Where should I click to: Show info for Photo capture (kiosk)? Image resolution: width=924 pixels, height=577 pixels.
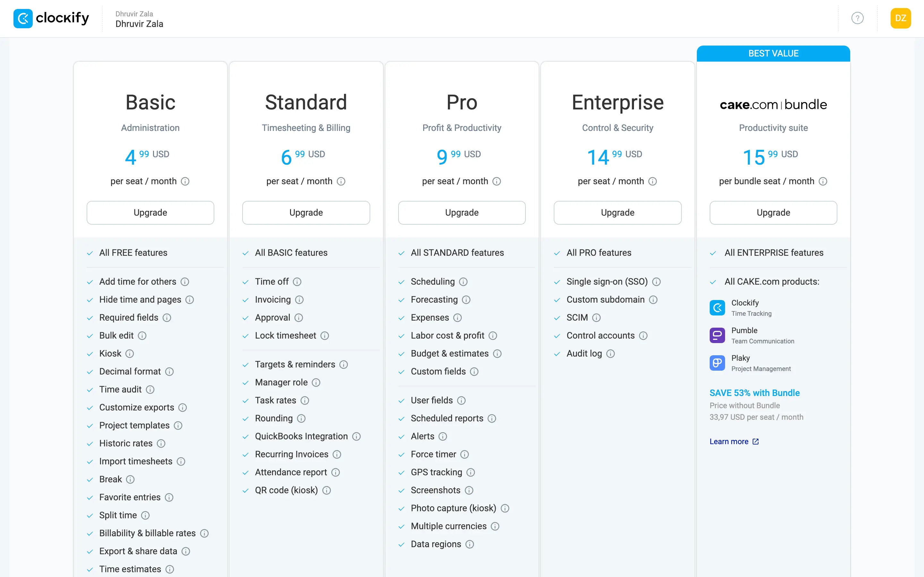point(505,508)
